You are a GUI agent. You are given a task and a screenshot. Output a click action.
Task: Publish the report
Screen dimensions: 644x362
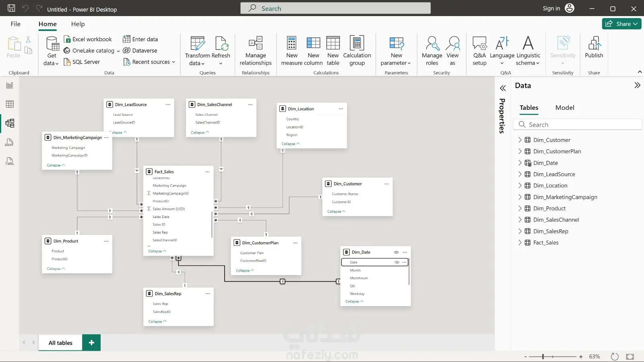click(594, 47)
